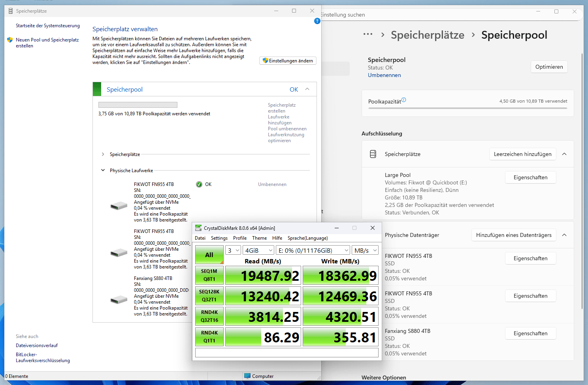Click the Einstellungen ändern button
Image resolution: width=588 pixels, height=385 pixels.
(x=288, y=60)
